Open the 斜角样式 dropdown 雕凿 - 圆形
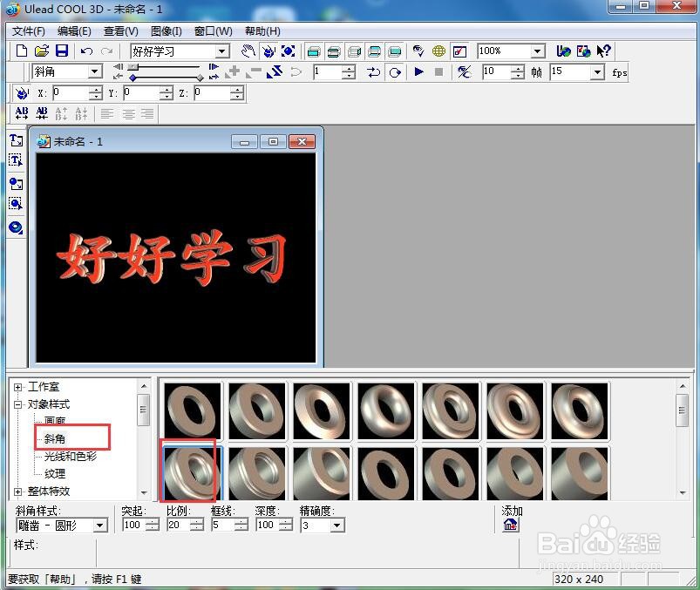 [100, 526]
